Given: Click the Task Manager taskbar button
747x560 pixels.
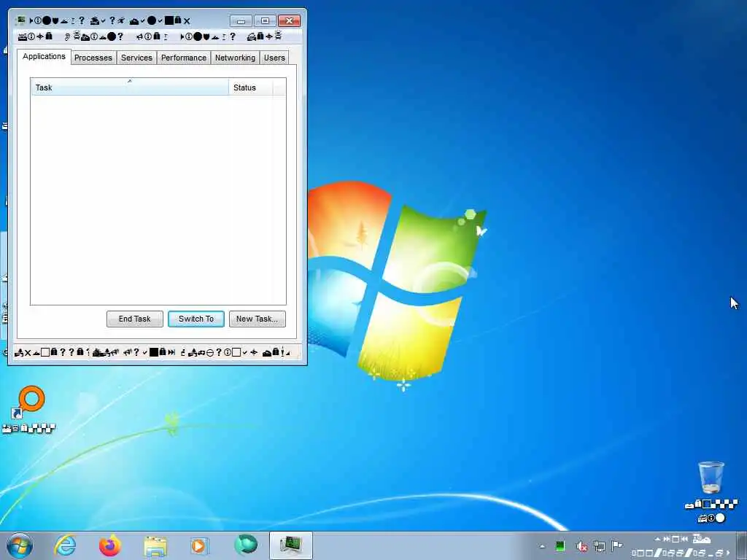Looking at the screenshot, I should click(x=290, y=545).
